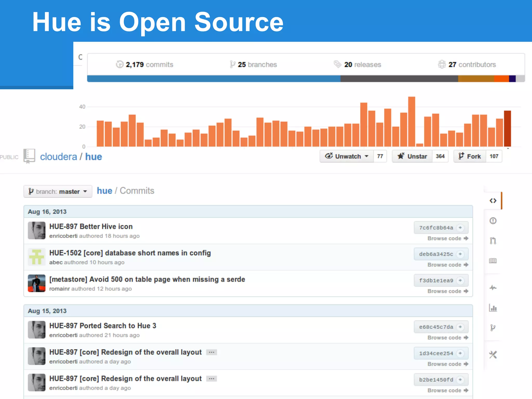Click dark gray segment of language bar

click(399, 79)
